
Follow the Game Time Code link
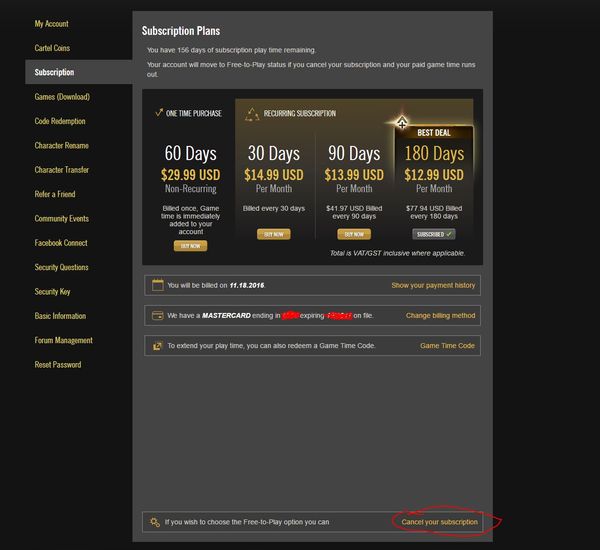447,346
